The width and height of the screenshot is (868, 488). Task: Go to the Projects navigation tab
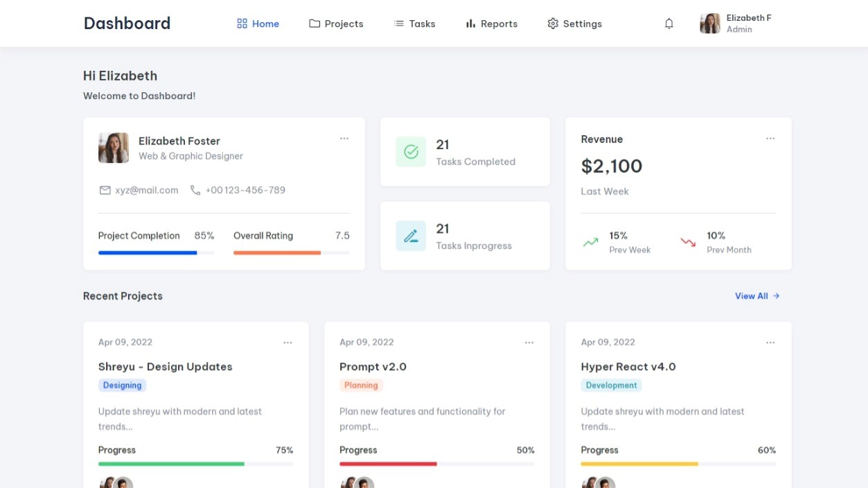336,24
